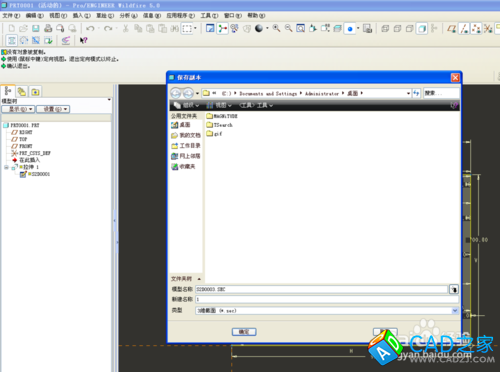Click the shaded sphere appearance icon

click(x=259, y=29)
